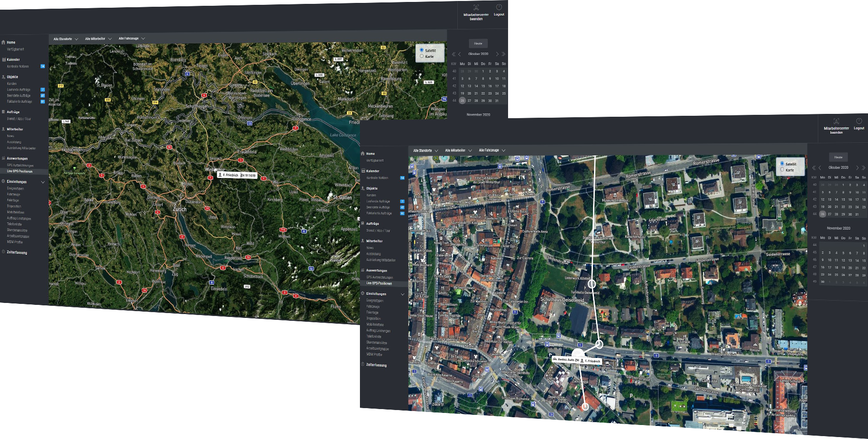Viewport: 868px width, 439px height.
Task: Click F. Friedrich vehicle label on back map
Action: [x=237, y=175]
